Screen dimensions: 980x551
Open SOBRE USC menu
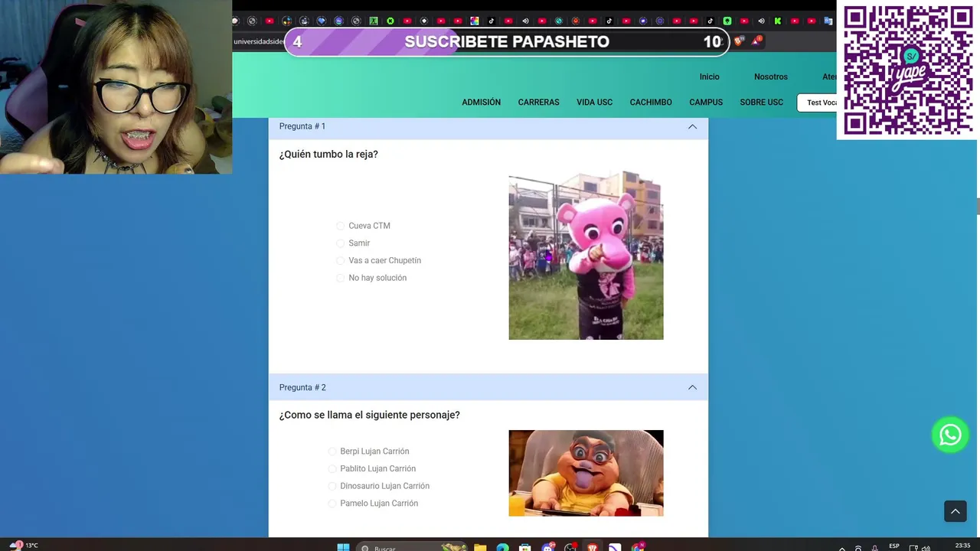pos(761,103)
